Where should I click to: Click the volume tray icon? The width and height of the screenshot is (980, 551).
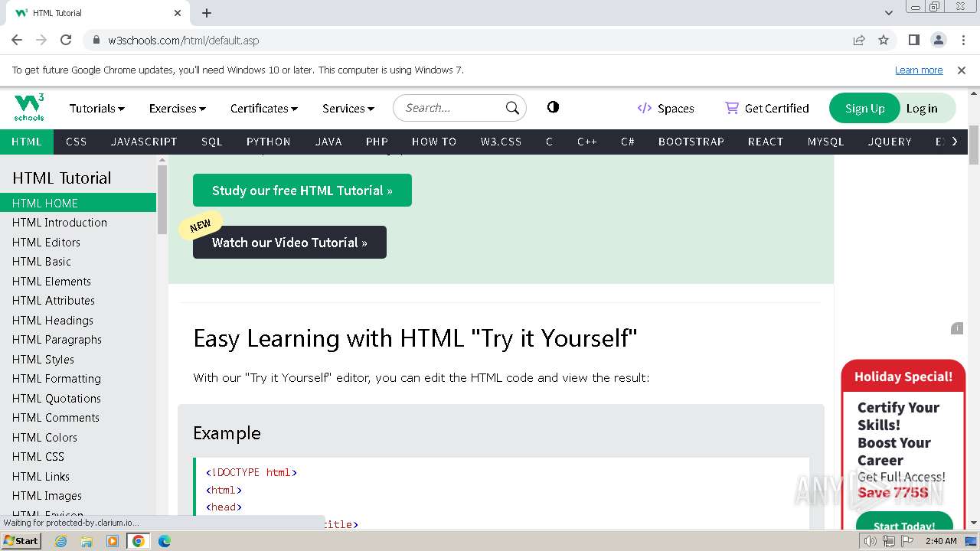tap(871, 541)
